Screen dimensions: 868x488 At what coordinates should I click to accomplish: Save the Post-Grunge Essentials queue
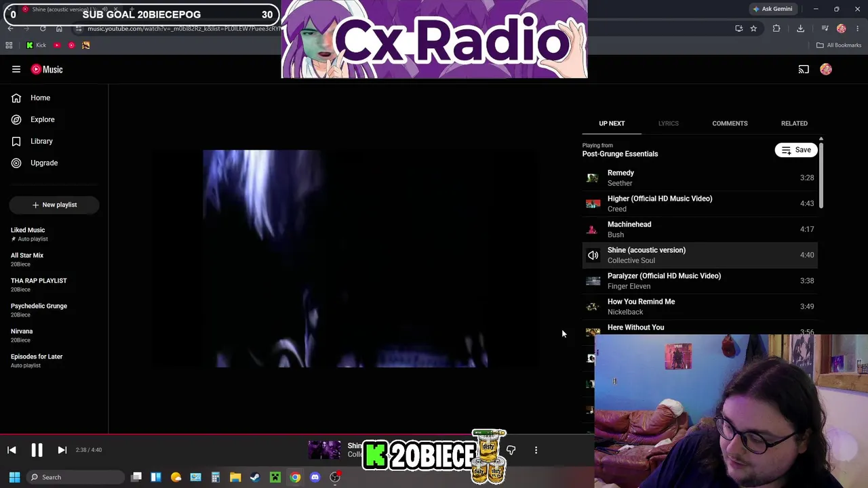[x=796, y=150]
